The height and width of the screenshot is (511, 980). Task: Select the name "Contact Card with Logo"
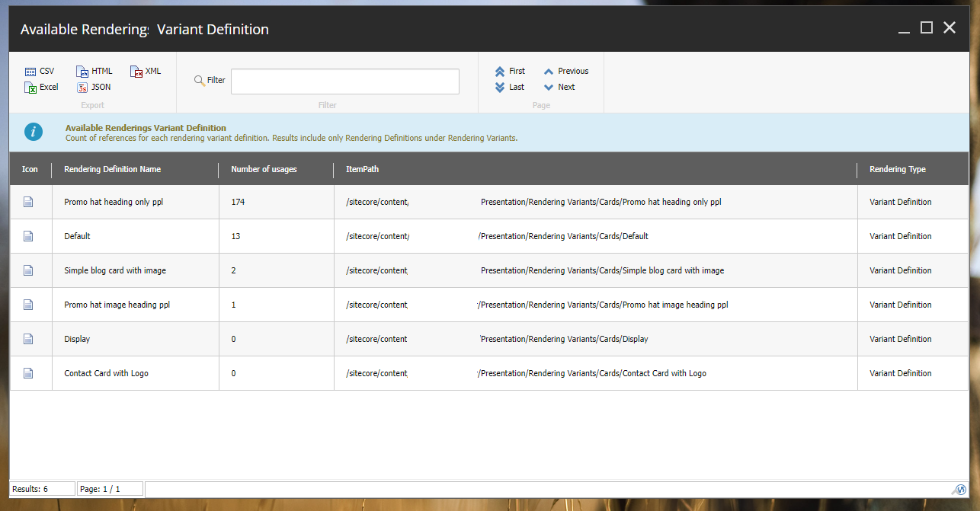107,373
